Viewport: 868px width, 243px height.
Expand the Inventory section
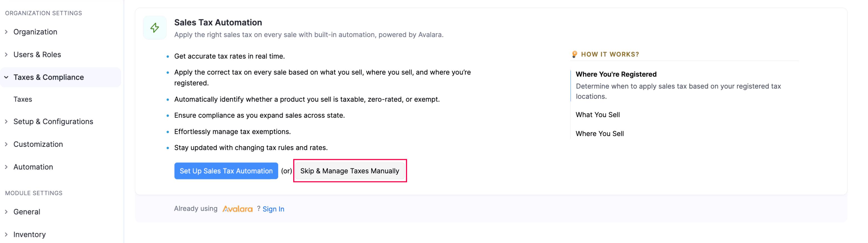coord(29,234)
